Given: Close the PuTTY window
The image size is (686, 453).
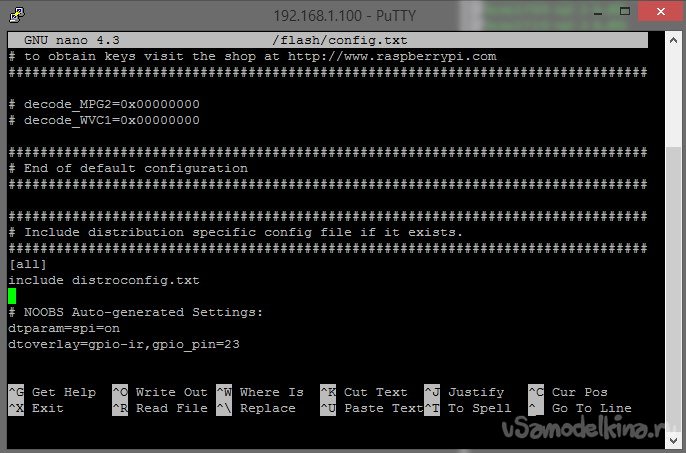Looking at the screenshot, I should point(661,12).
